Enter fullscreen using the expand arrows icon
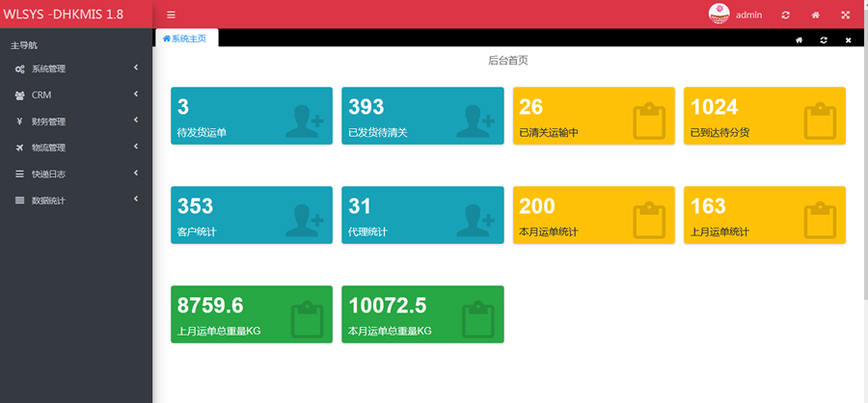Image resolution: width=868 pixels, height=403 pixels. coord(845,15)
